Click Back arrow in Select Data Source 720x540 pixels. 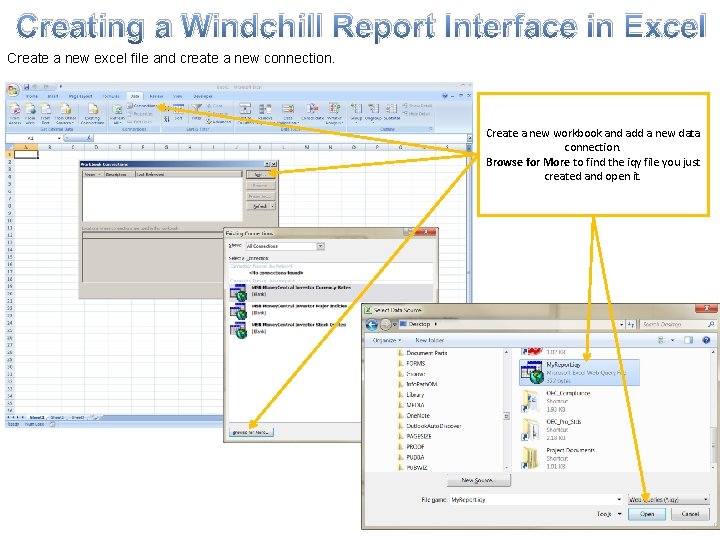click(x=371, y=325)
